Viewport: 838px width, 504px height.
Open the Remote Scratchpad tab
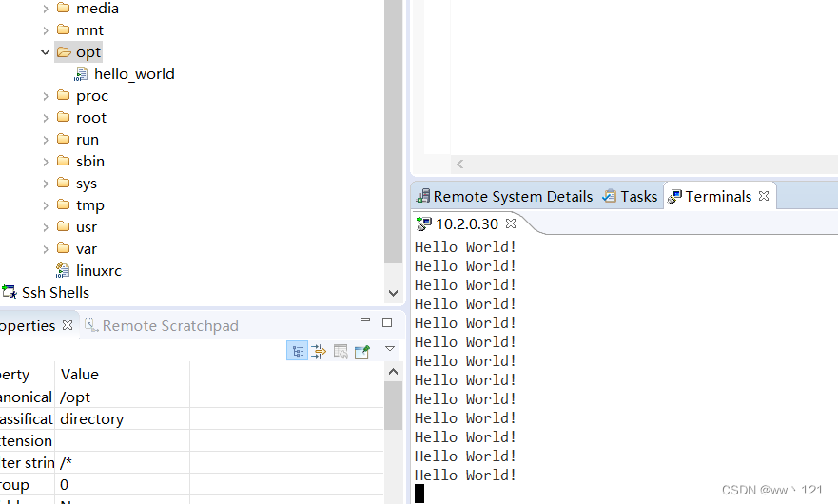(170, 326)
